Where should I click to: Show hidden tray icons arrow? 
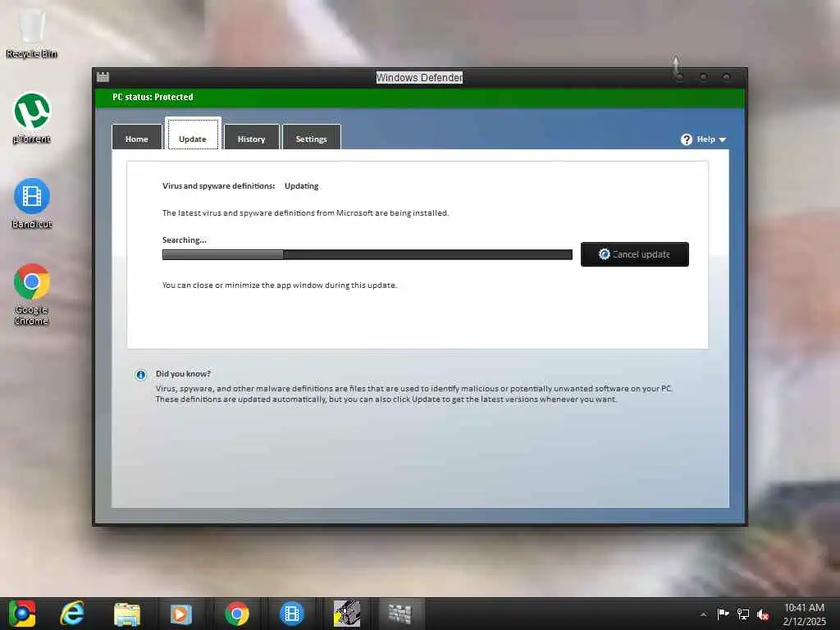click(703, 614)
